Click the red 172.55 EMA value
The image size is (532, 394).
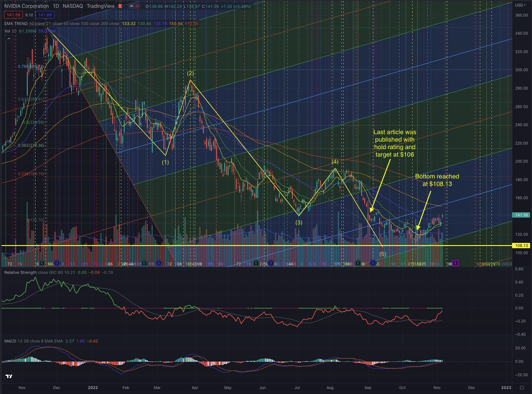[x=191, y=24]
